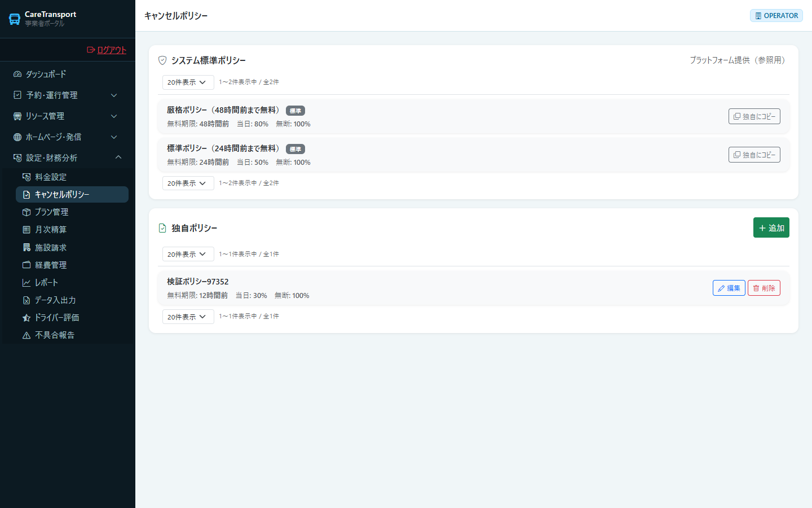The width and height of the screenshot is (812, 508).
Task: Click 検証ポリシー-97352 policy name
Action: (x=198, y=282)
